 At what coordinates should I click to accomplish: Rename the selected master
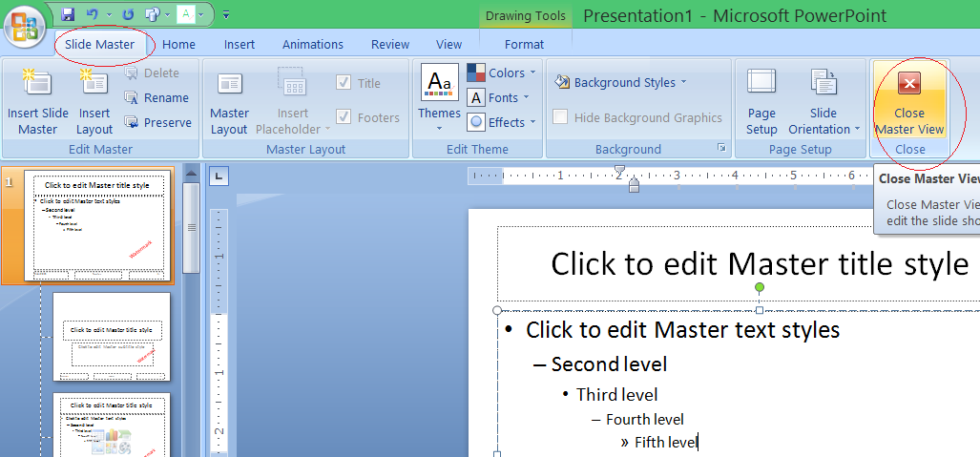[x=156, y=97]
